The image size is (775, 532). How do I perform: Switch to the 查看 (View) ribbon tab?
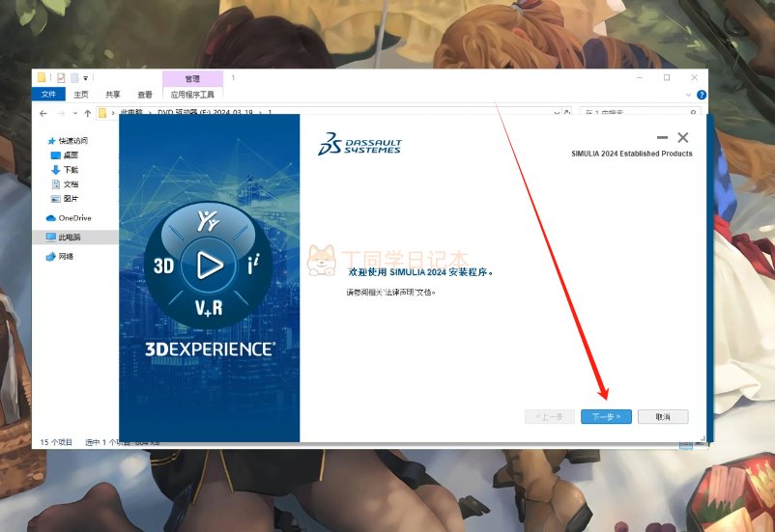[x=145, y=95]
